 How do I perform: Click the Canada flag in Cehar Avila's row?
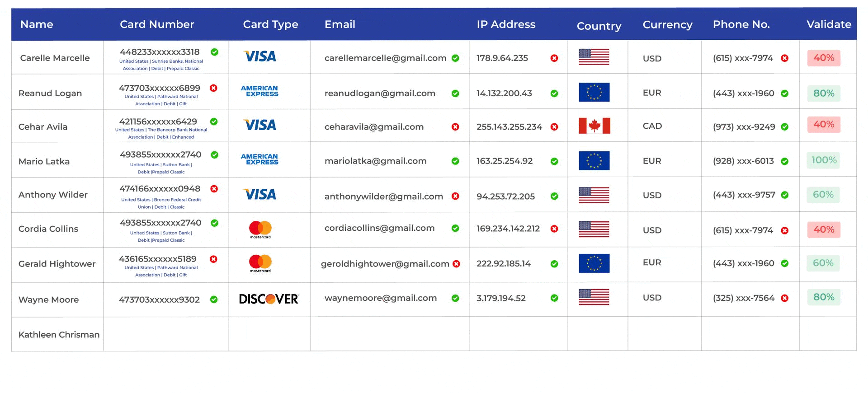point(594,126)
